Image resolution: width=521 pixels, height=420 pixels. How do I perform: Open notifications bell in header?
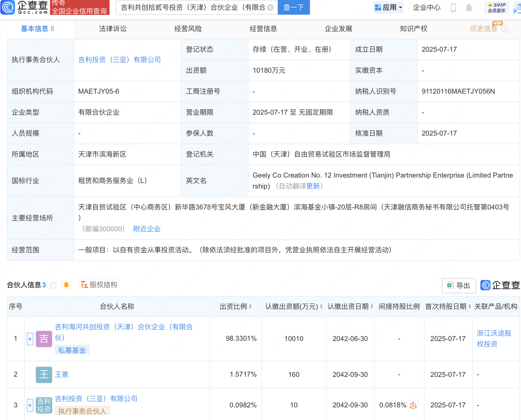pos(469,7)
